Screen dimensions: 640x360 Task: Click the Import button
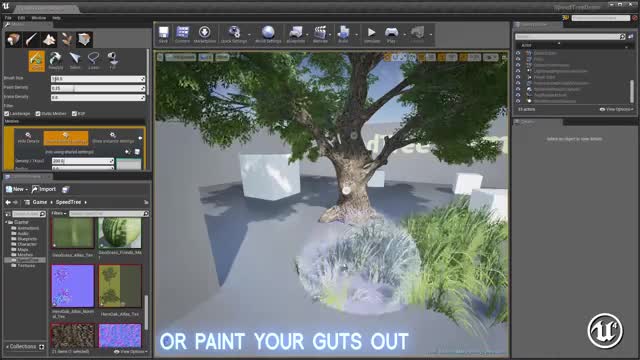coord(44,189)
